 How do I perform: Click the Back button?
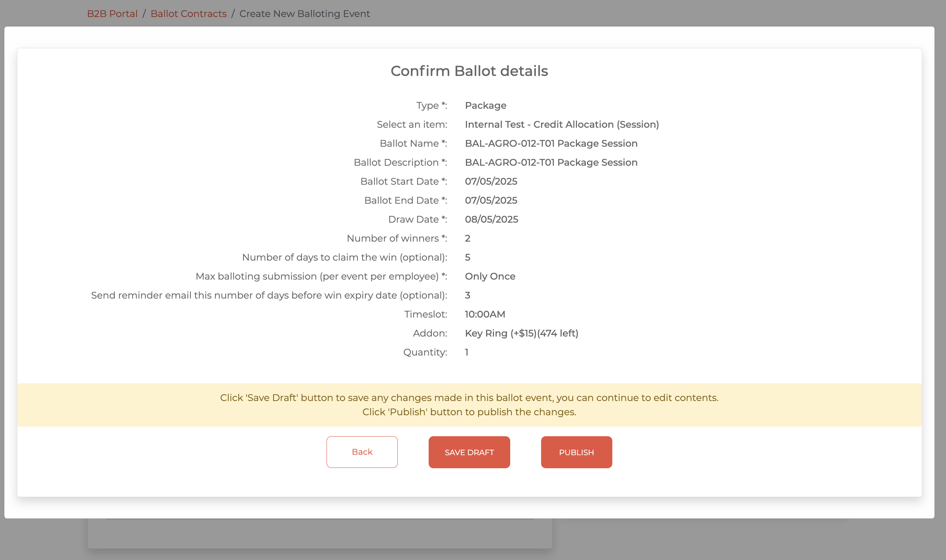[x=362, y=452]
